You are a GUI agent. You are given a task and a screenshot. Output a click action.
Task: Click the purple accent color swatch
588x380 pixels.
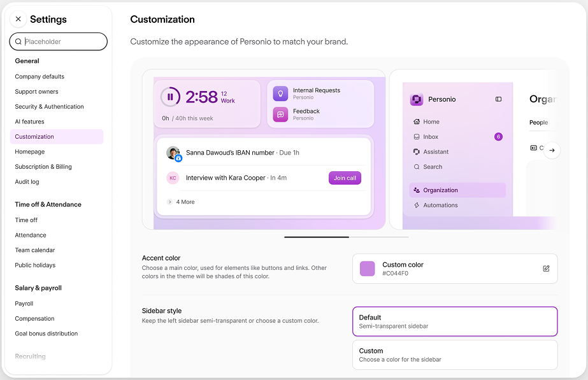368,269
